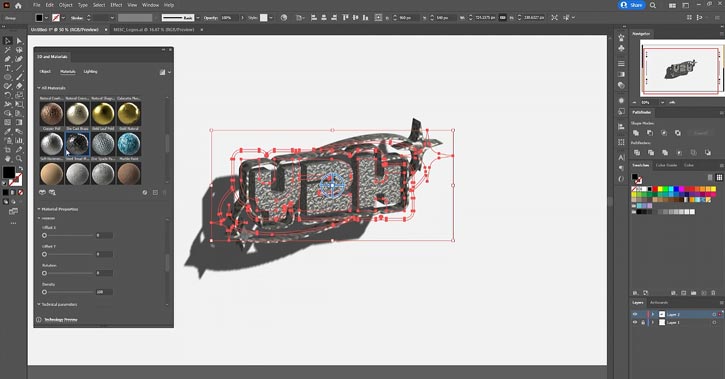Click the Unite shape mode icon
Image resolution: width=725 pixels, height=379 pixels.
(636, 133)
